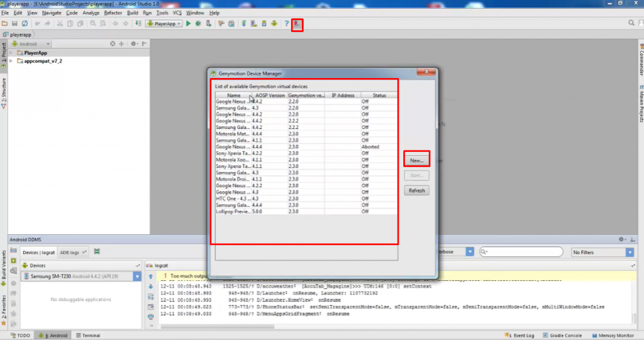This screenshot has width=644, height=340.
Task: Click the Project Structure toolbar icon
Action: pos(231,23)
